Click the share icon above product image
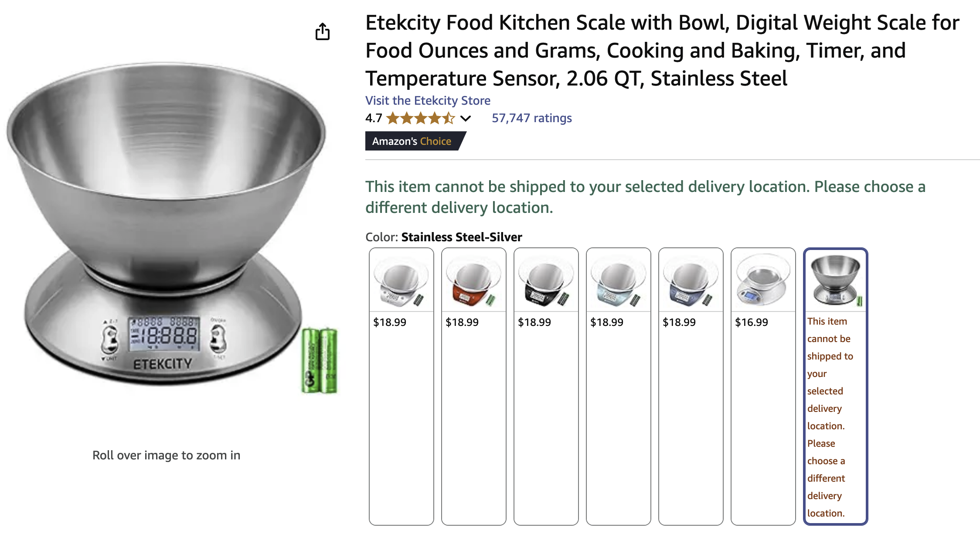 point(323,31)
